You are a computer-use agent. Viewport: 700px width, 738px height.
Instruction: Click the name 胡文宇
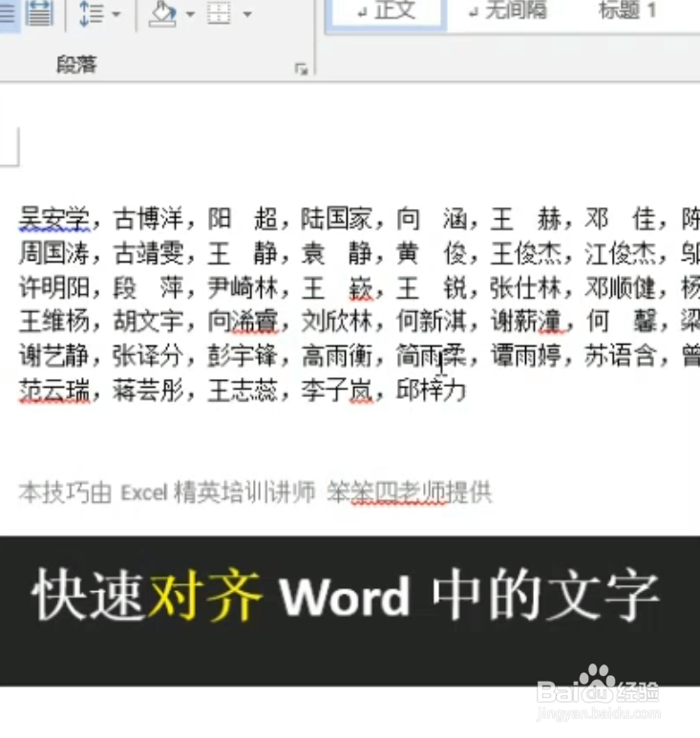(148, 322)
